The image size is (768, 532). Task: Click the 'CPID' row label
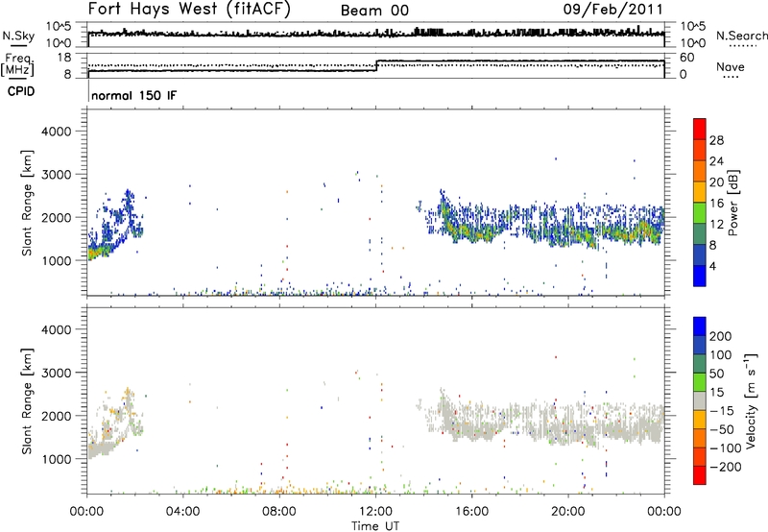[21, 91]
